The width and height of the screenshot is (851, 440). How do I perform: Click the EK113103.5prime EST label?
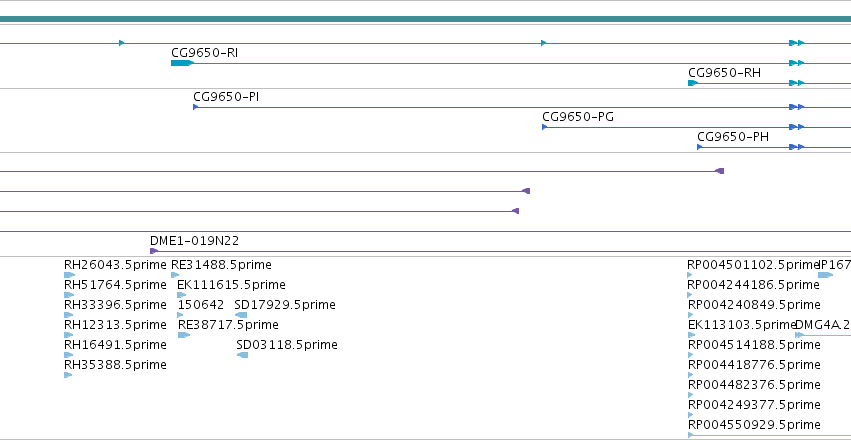(741, 326)
